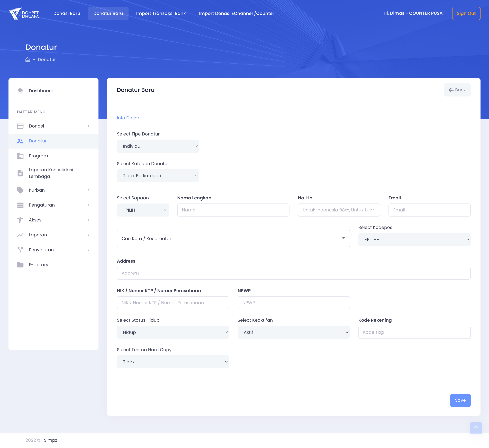Open the Cari Kota / Kecamatan combo box
This screenshot has width=489, height=448.
point(233,239)
